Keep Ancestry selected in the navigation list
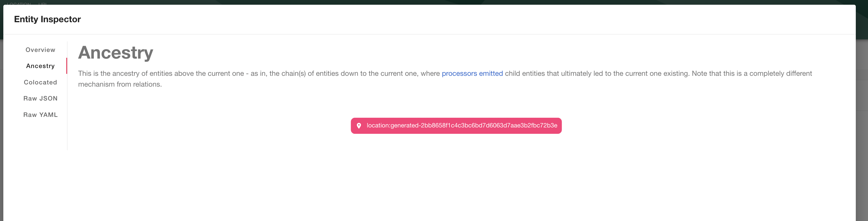The width and height of the screenshot is (868, 221). [40, 66]
